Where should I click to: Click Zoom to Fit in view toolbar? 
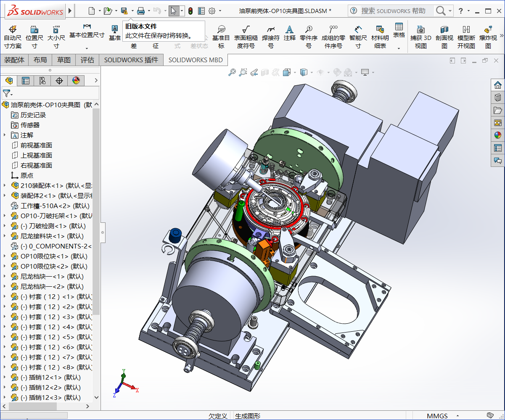click(232, 72)
